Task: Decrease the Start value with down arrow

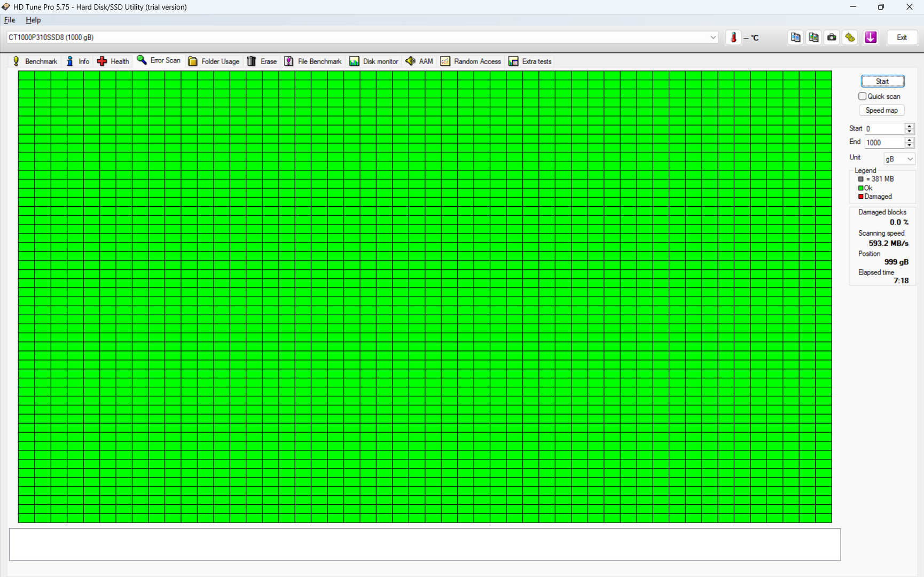Action: point(909,131)
